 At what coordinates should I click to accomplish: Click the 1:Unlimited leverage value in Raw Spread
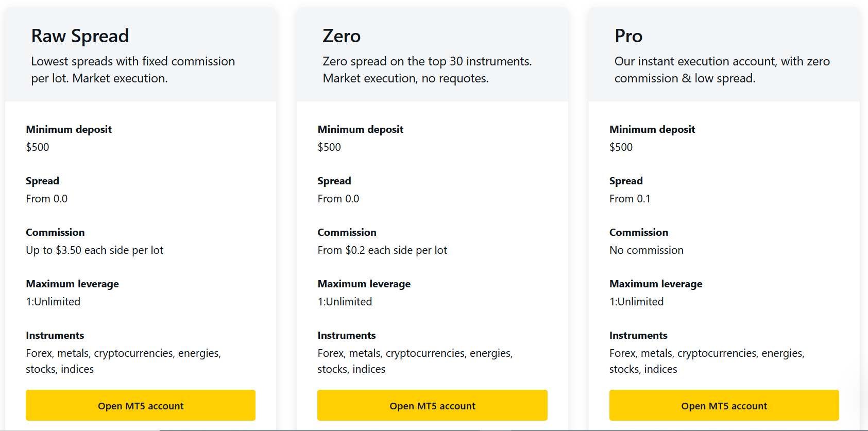(x=53, y=302)
